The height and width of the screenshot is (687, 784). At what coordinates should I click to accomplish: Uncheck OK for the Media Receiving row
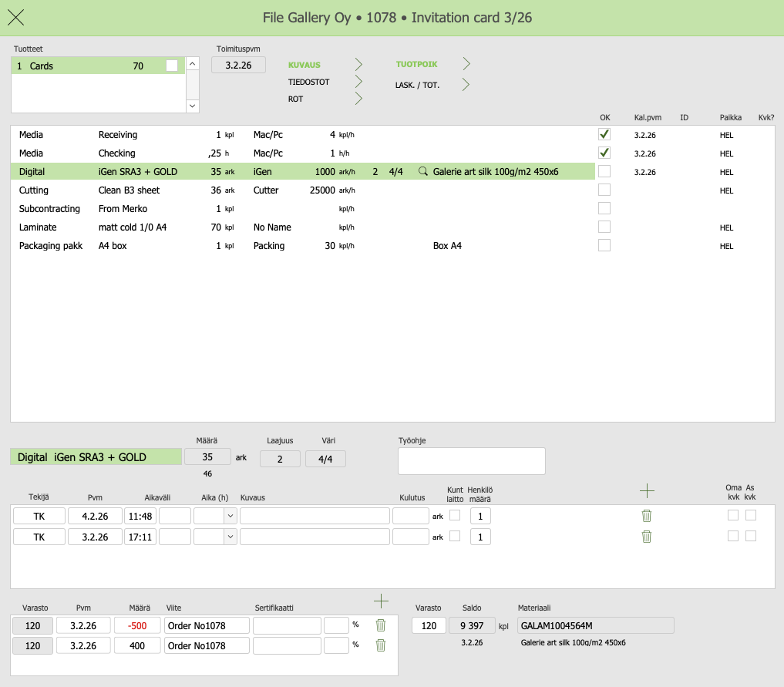(x=604, y=134)
